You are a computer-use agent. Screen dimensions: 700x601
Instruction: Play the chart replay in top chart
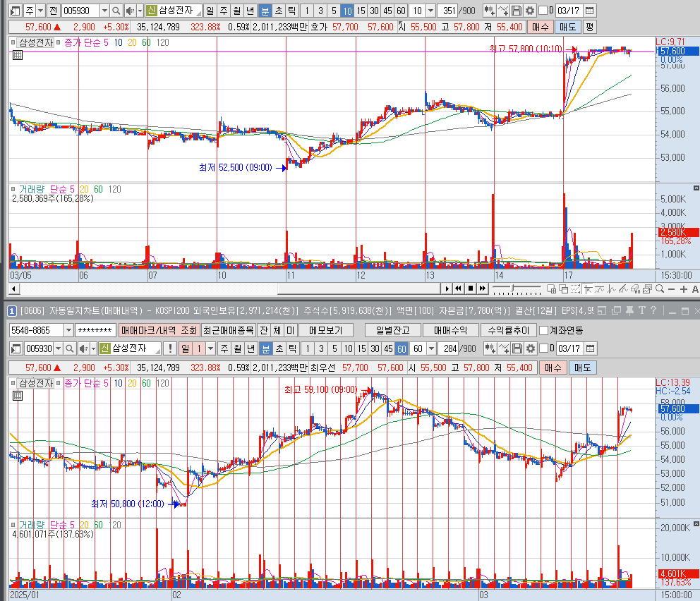point(447,289)
